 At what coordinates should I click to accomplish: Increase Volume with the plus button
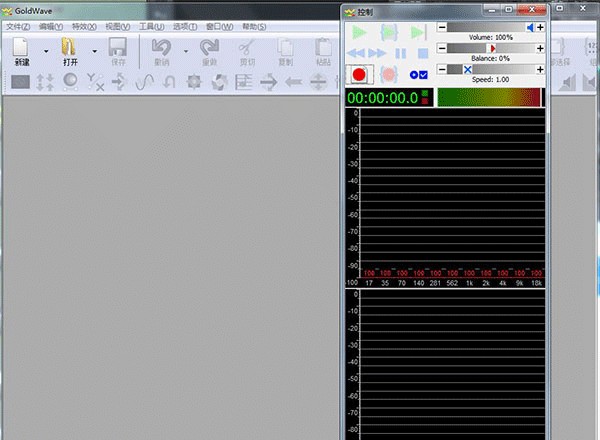click(x=540, y=27)
